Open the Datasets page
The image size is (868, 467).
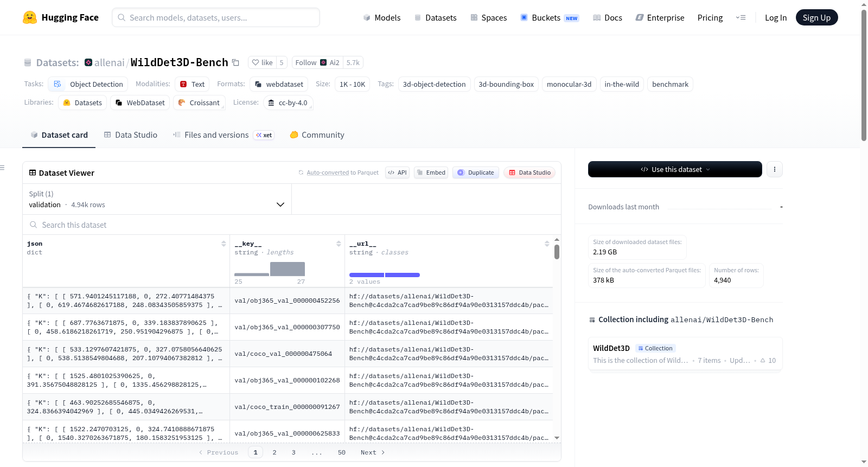[435, 17]
